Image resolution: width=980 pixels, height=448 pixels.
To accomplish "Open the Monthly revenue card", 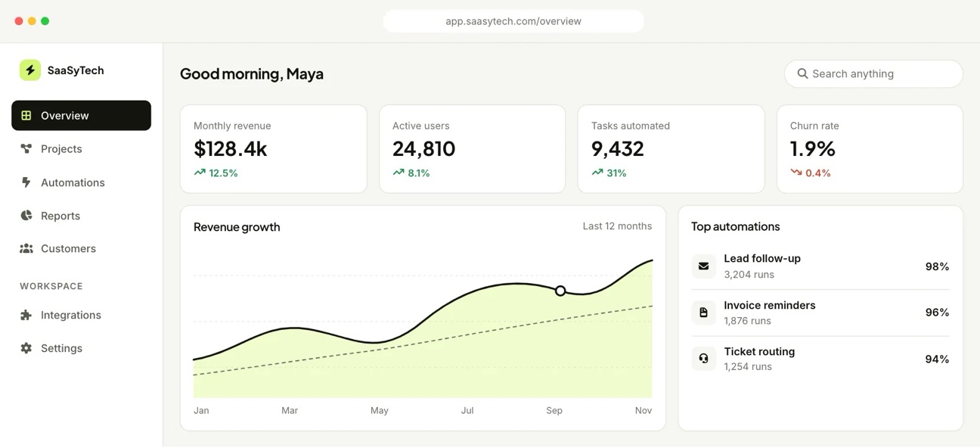I will (x=273, y=149).
